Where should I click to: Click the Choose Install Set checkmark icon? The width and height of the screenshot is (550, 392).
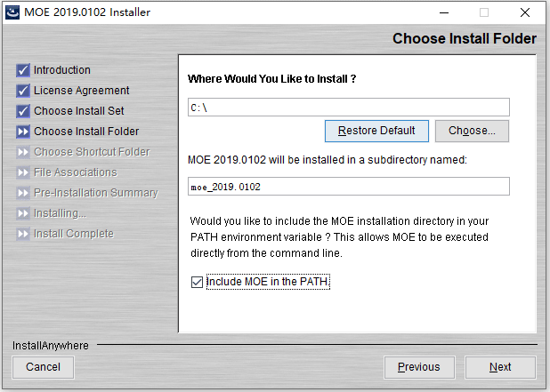pyautogui.click(x=23, y=111)
